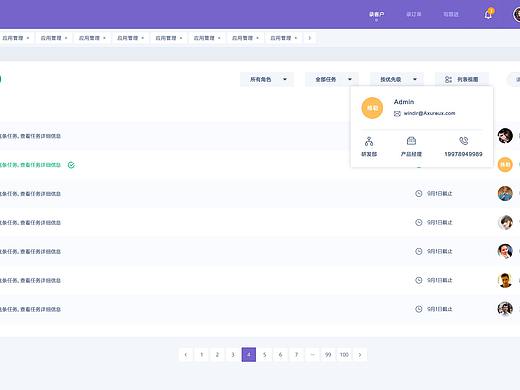Click the green check icon on the completed task

click(71, 165)
